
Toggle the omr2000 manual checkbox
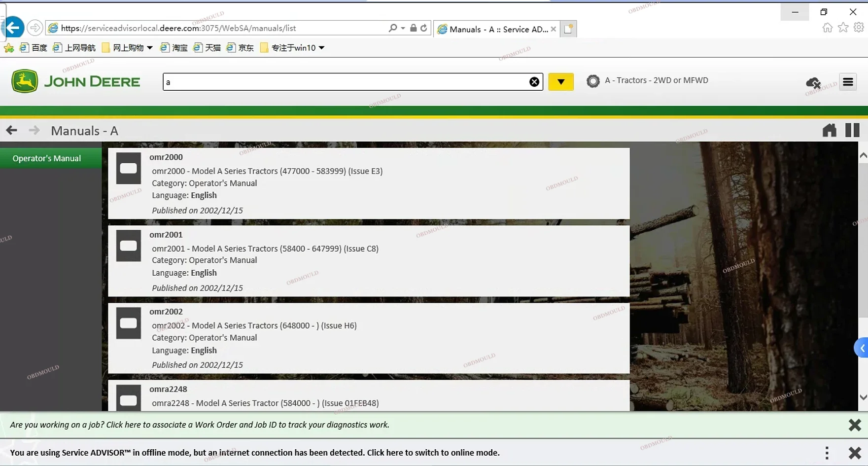pos(128,168)
